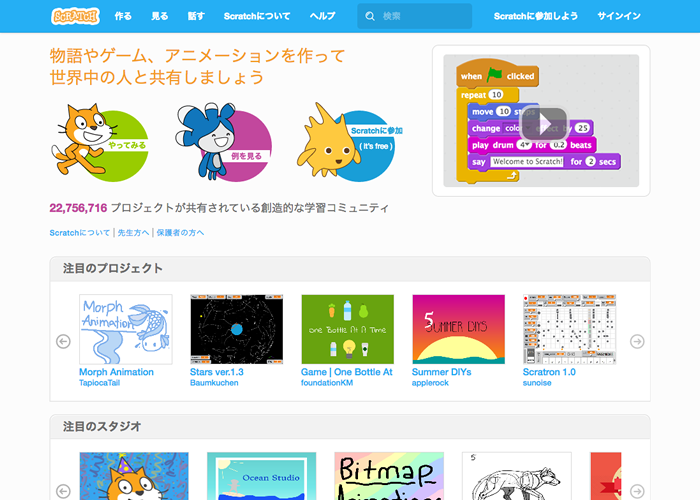
Task: Click the 注目のプロジェクト section heading
Action: (x=112, y=268)
